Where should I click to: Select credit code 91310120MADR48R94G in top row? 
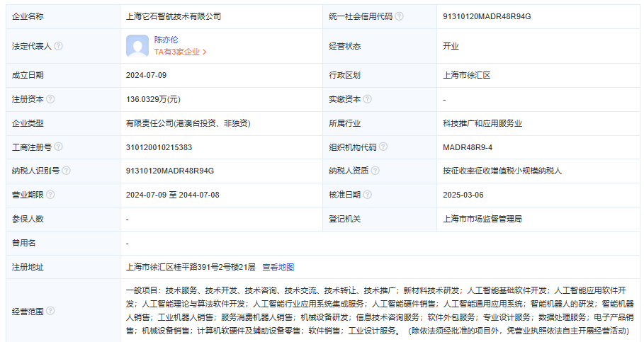pyautogui.click(x=487, y=16)
